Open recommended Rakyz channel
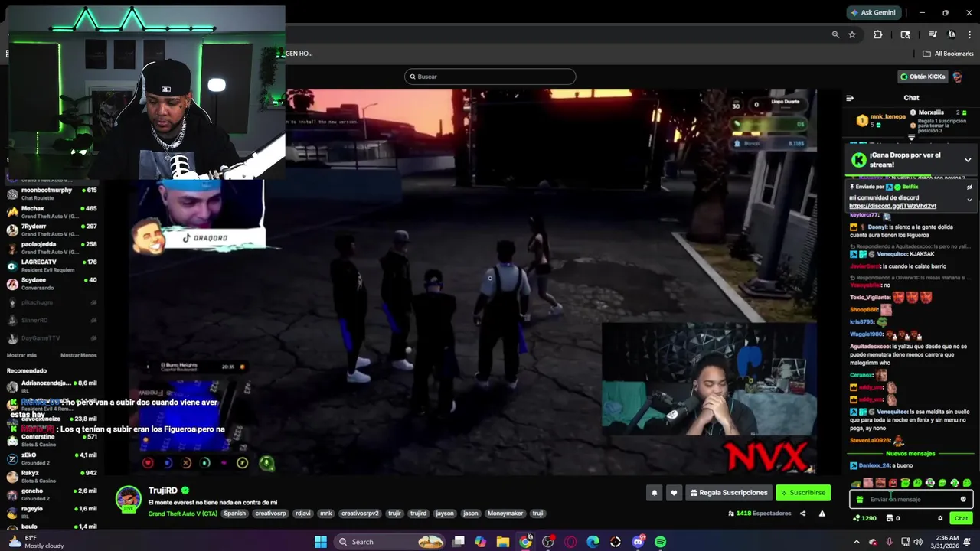This screenshot has height=551, width=980. 52,477
